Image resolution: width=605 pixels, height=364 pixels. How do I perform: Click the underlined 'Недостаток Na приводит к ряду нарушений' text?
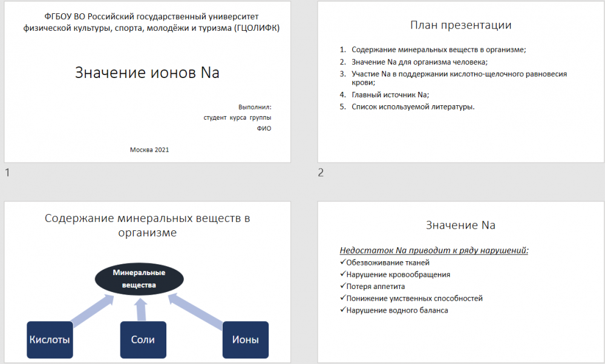pyautogui.click(x=434, y=250)
